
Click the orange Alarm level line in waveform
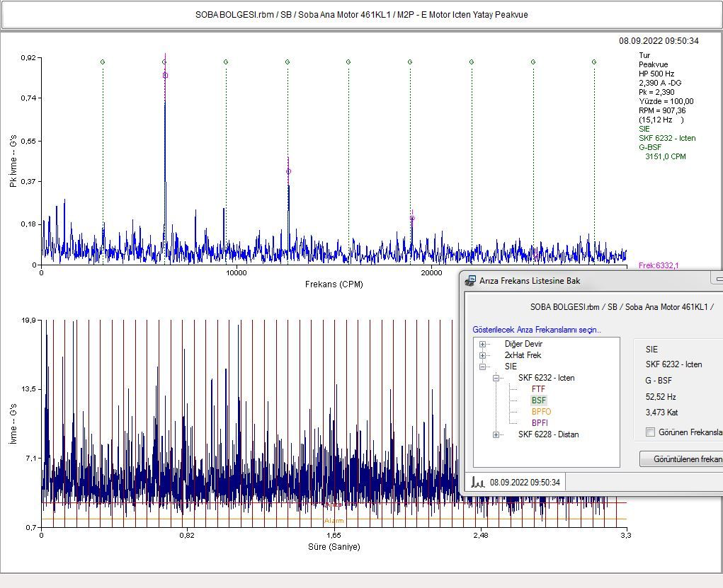coord(334,519)
